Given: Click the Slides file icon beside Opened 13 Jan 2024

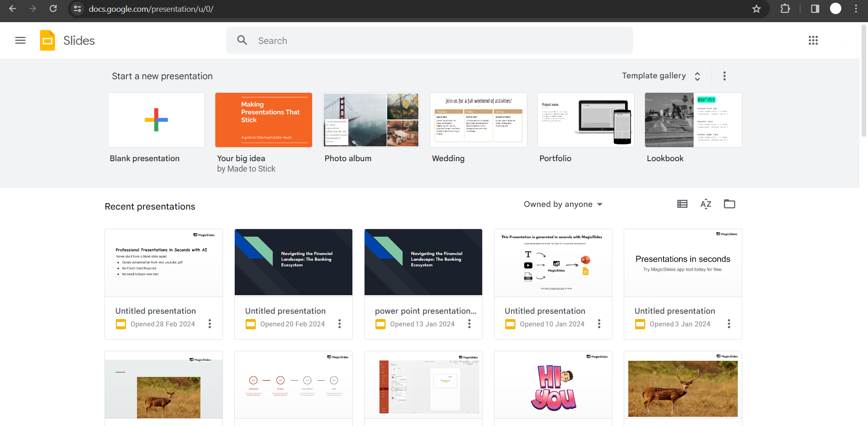Looking at the screenshot, I should 380,324.
